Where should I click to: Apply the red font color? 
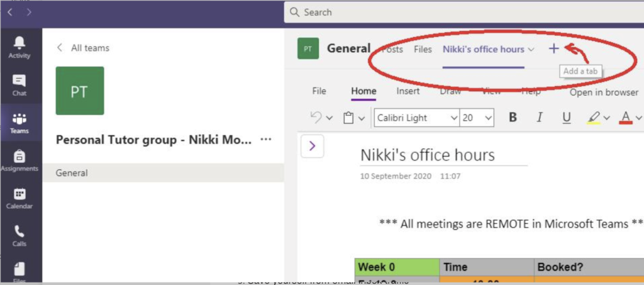coord(626,118)
